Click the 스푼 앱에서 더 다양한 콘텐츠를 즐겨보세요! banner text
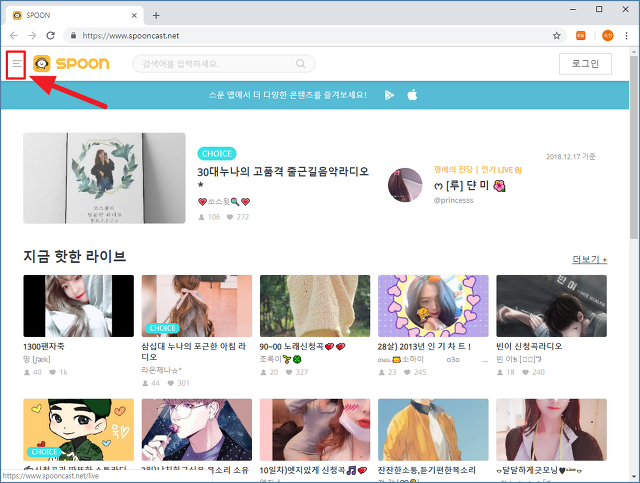This screenshot has height=483, width=640. 288,95
